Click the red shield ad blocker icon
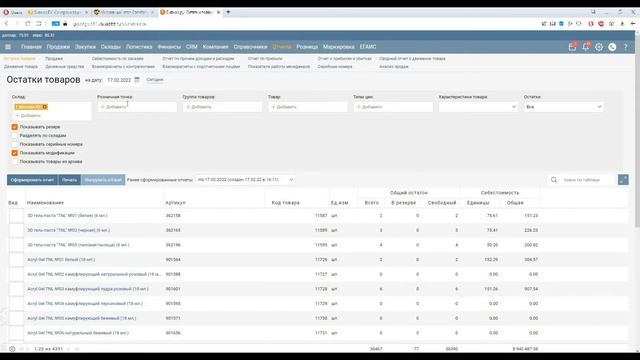Screen dimensions: 640x360 coord(601,24)
